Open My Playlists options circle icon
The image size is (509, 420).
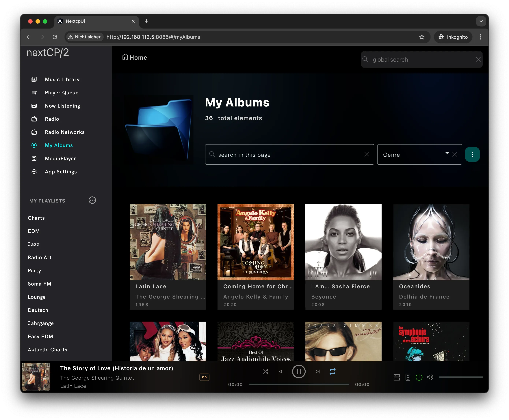tap(92, 200)
